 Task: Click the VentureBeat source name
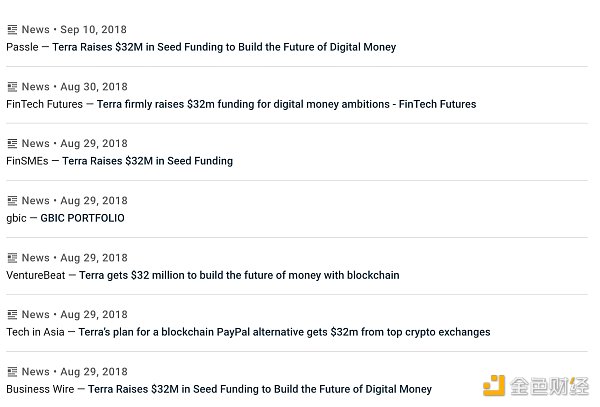36,275
